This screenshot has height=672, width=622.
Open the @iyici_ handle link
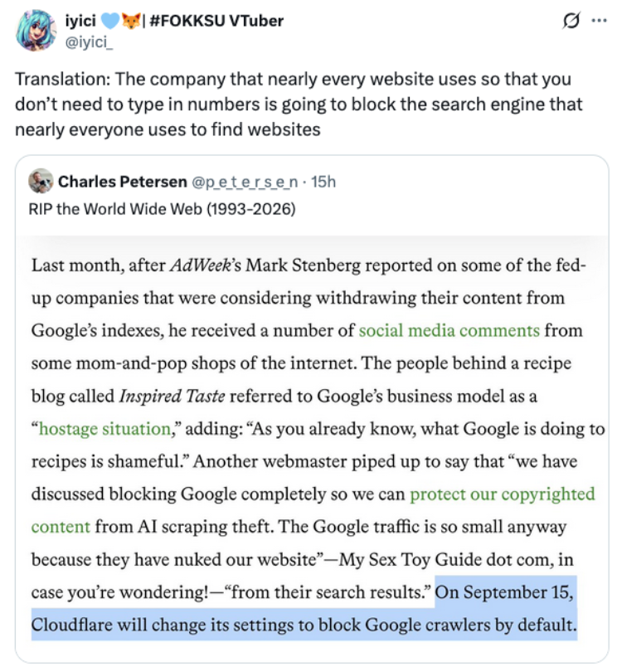89,42
